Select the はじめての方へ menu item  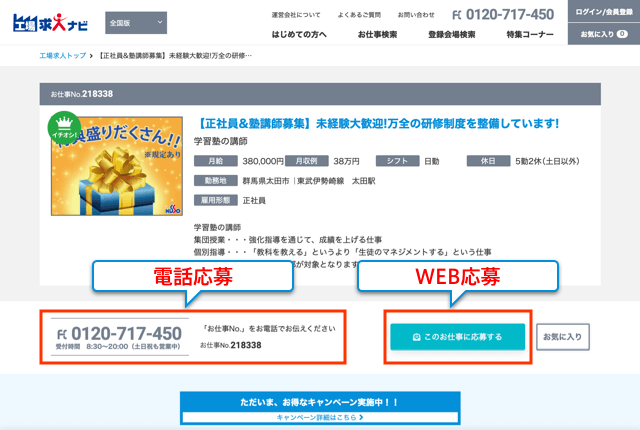[299, 35]
